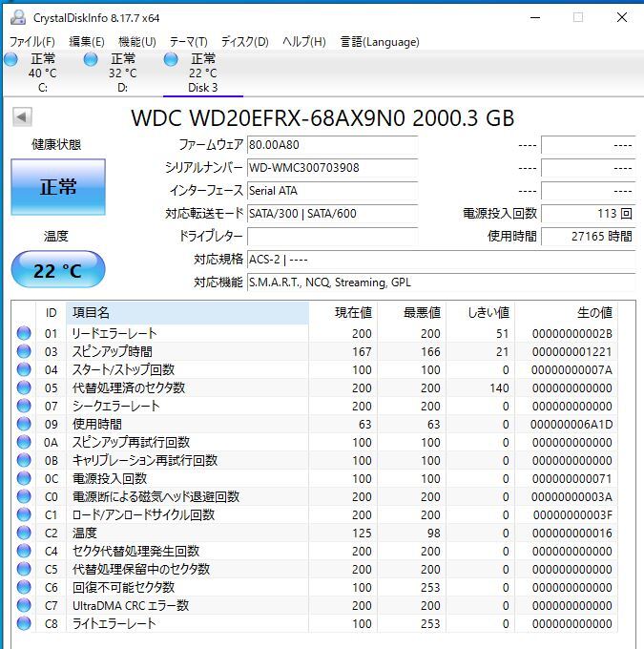
Task: Click the blue status orb of attribute 0B
Action: 24,460
